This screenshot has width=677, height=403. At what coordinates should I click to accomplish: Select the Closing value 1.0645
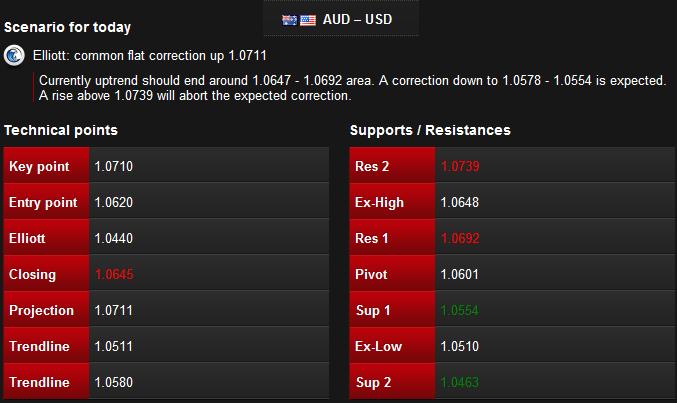click(114, 274)
